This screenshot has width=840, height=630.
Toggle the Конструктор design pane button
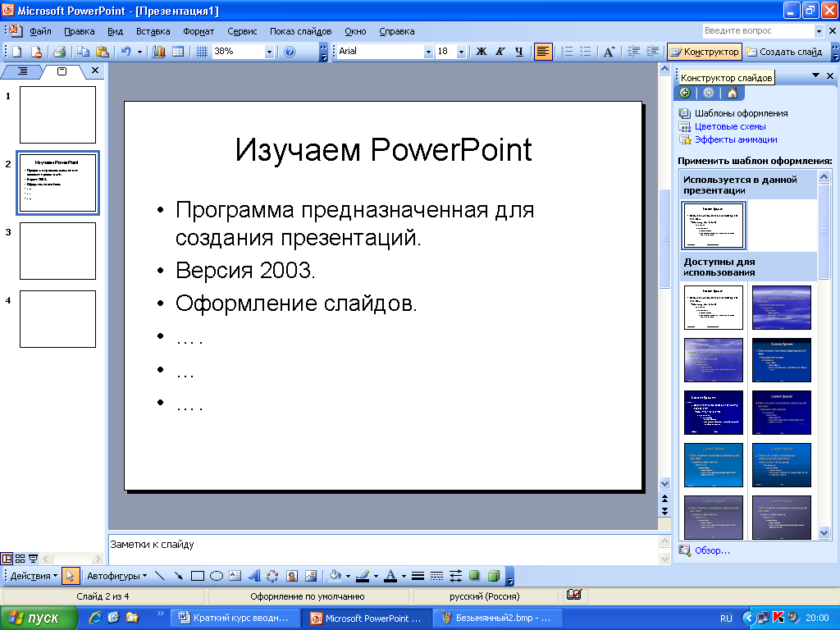pyautogui.click(x=705, y=52)
